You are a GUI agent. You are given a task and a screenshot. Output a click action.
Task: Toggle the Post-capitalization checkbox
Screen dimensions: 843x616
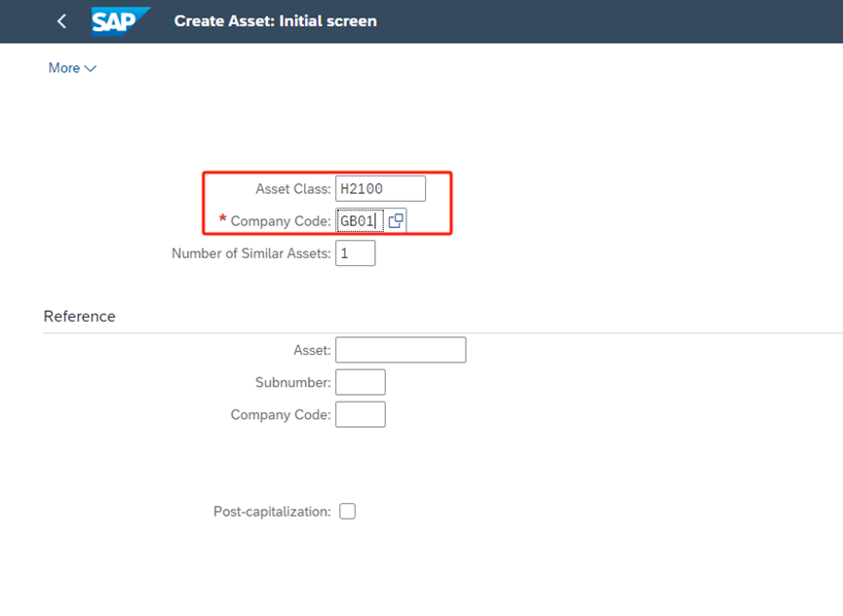pyautogui.click(x=347, y=511)
